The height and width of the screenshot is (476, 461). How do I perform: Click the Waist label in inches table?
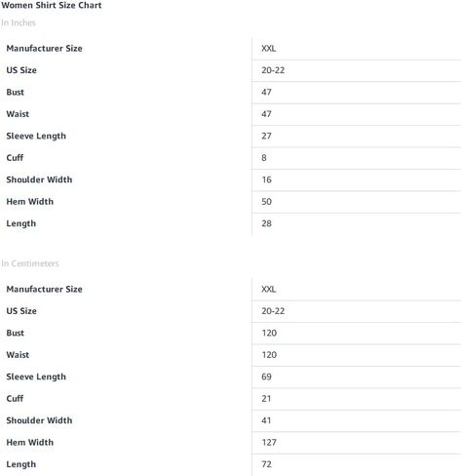(18, 114)
